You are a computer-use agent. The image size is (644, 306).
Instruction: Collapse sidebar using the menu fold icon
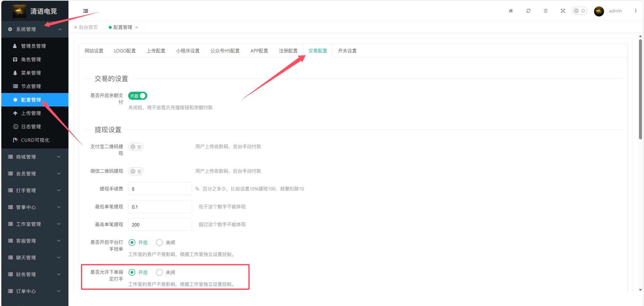tap(86, 11)
